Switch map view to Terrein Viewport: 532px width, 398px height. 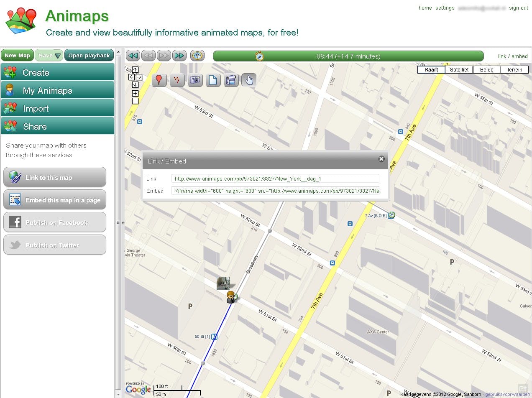pyautogui.click(x=514, y=70)
